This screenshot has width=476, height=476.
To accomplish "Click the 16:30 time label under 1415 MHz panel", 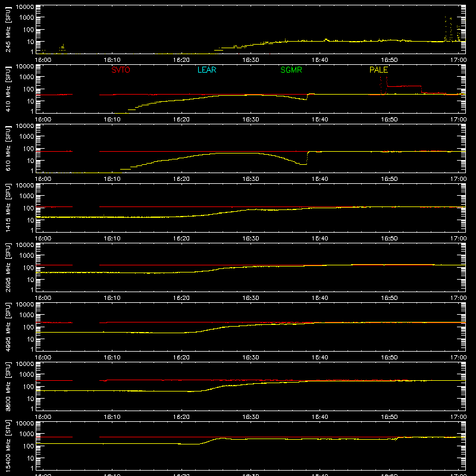I will pos(250,239).
